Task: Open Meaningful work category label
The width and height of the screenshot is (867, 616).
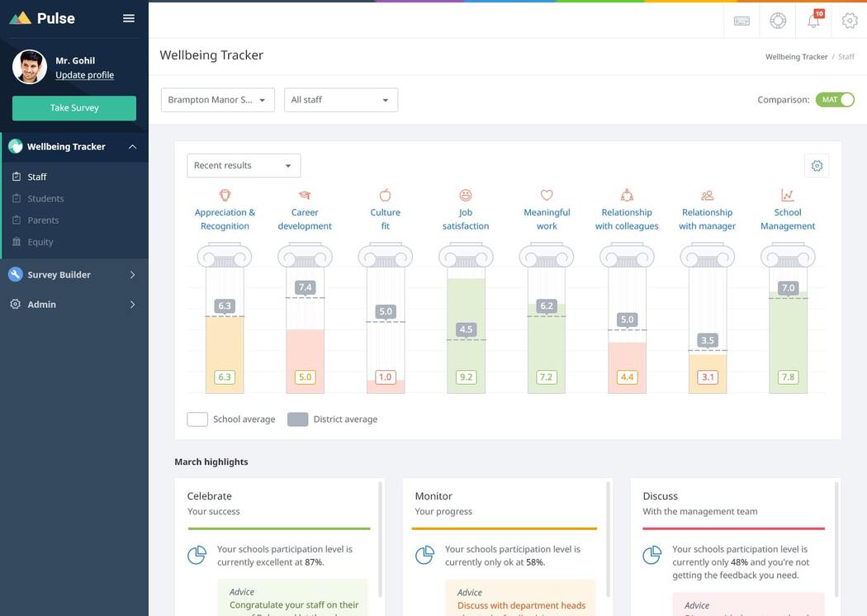Action: coord(547,219)
